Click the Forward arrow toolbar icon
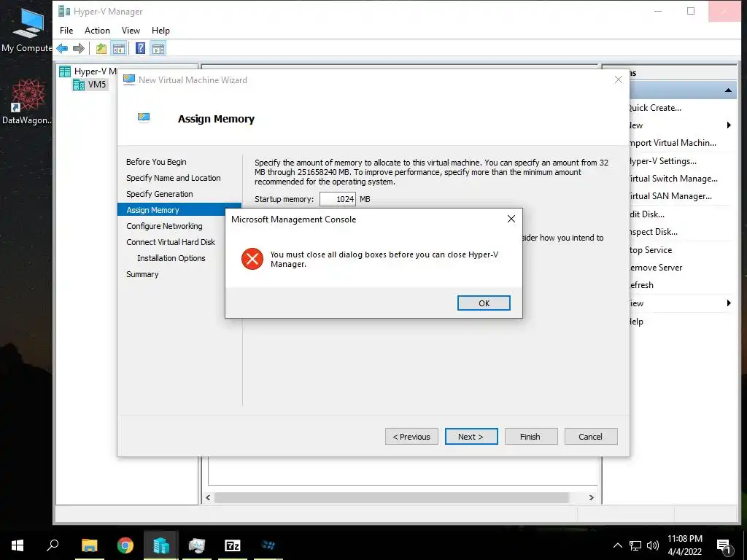This screenshot has width=747, height=560. coord(79,48)
